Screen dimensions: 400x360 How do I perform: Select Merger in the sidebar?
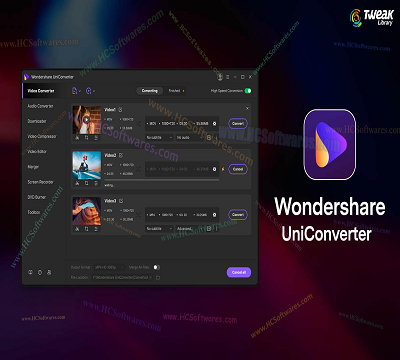[33, 167]
